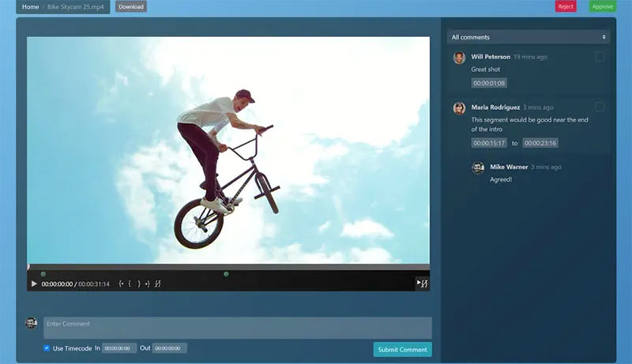Uncheck the Use Timecode checkbox
The image size is (632, 364).
tap(47, 348)
